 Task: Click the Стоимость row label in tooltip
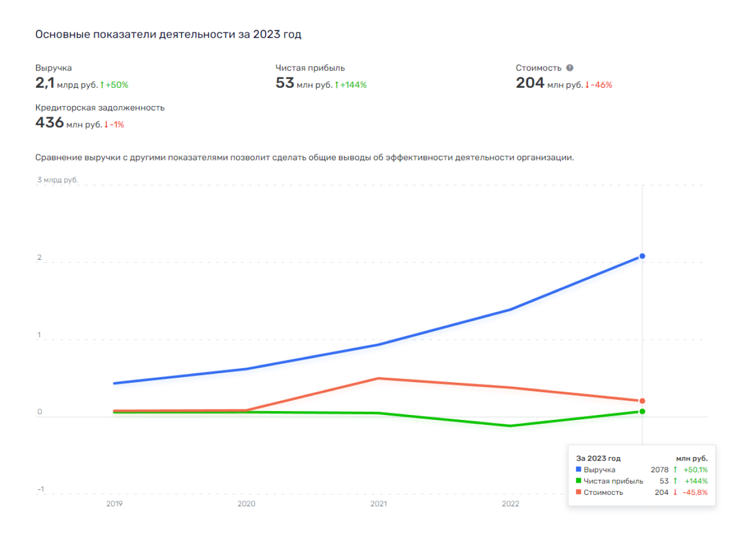tap(603, 492)
